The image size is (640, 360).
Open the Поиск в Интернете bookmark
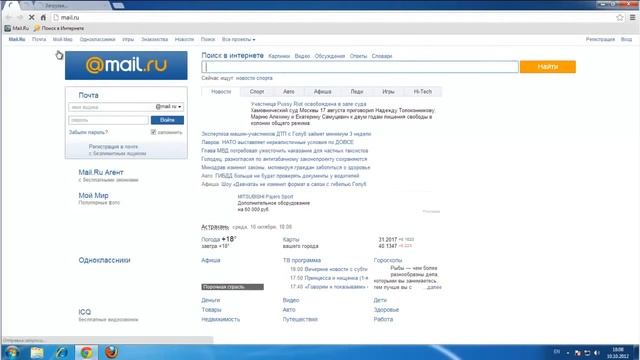coord(59,28)
